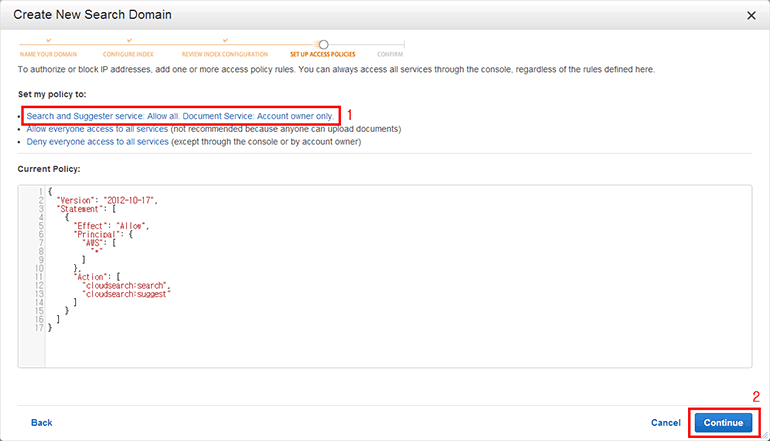
Task: Choose Search and Suggester service allow-all policy
Action: tap(180, 116)
